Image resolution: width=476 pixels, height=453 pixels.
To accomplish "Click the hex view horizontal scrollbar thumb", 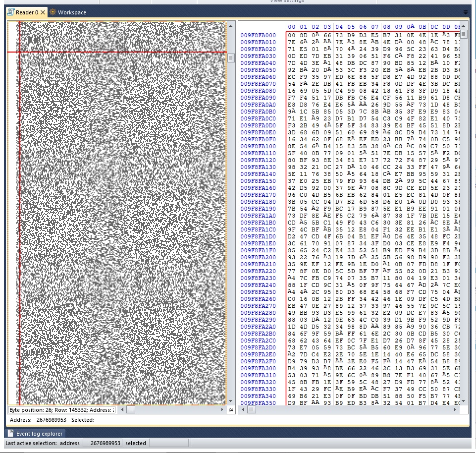I will point(252,410).
